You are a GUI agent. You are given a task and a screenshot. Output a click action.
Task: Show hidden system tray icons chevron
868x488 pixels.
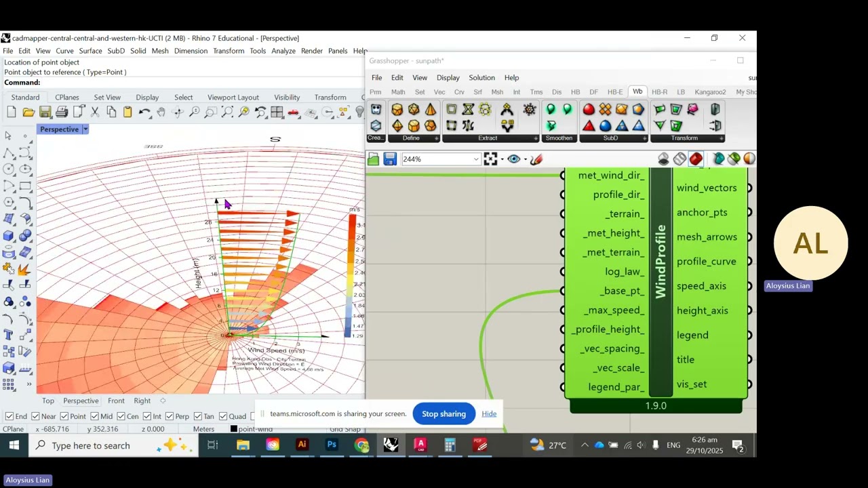pos(584,445)
